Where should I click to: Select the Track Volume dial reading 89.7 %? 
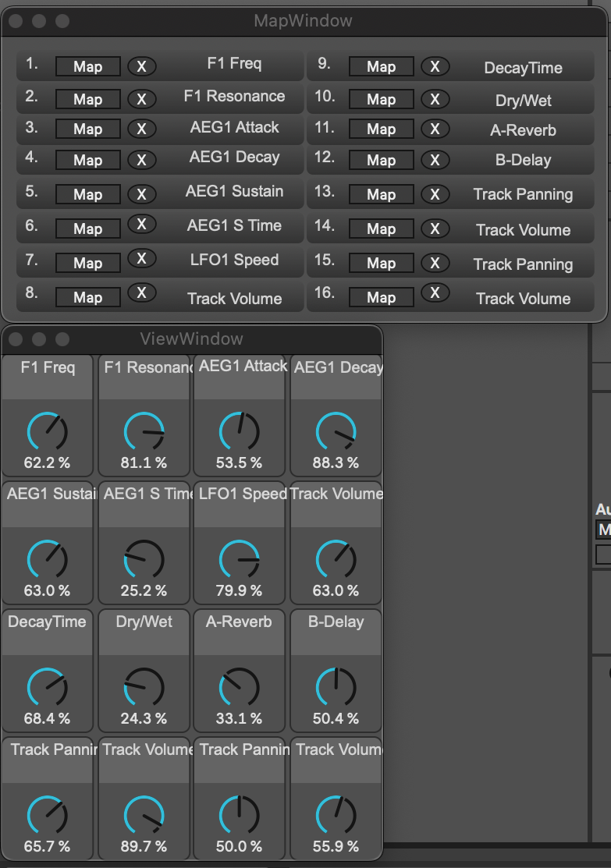(144, 816)
